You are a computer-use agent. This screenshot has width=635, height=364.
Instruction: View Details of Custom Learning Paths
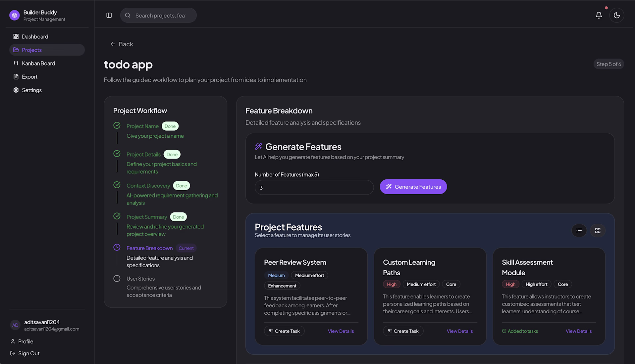(x=459, y=331)
